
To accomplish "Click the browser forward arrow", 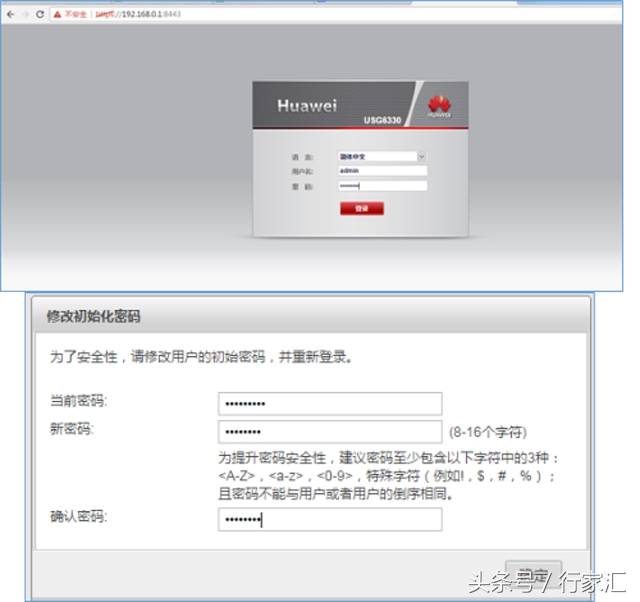I will tap(25, 14).
